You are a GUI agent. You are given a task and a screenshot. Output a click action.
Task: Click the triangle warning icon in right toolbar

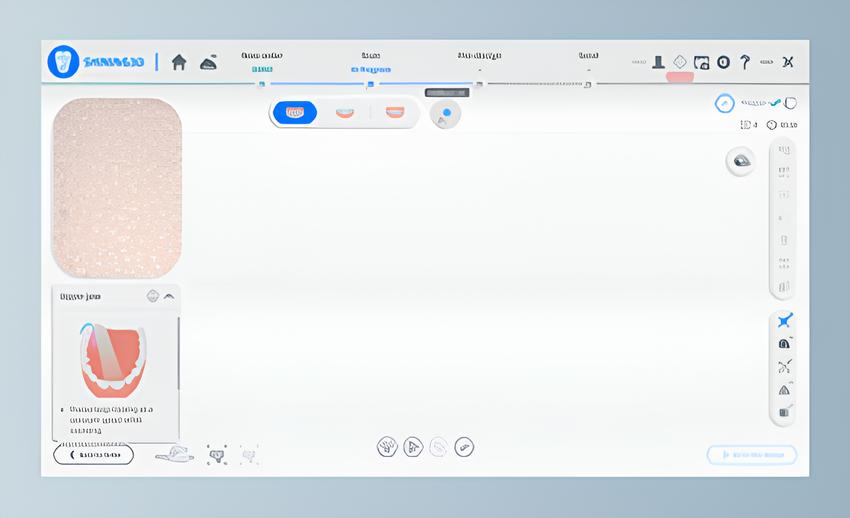[784, 390]
